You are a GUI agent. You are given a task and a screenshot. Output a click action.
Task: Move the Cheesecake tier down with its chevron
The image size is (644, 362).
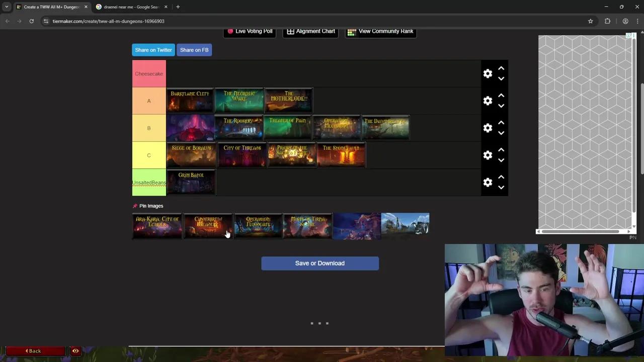[x=501, y=78]
